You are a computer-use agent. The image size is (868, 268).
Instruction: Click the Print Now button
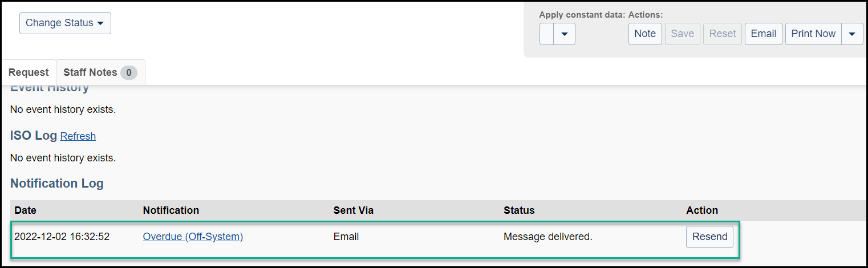click(x=813, y=34)
